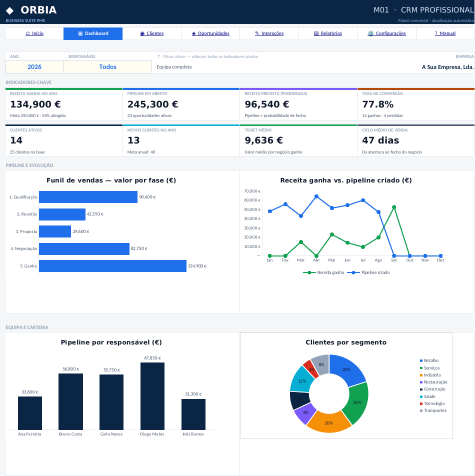This screenshot has width=475, height=476.
Task: Click the 2. Reunião funnel bar
Action: click(62, 214)
